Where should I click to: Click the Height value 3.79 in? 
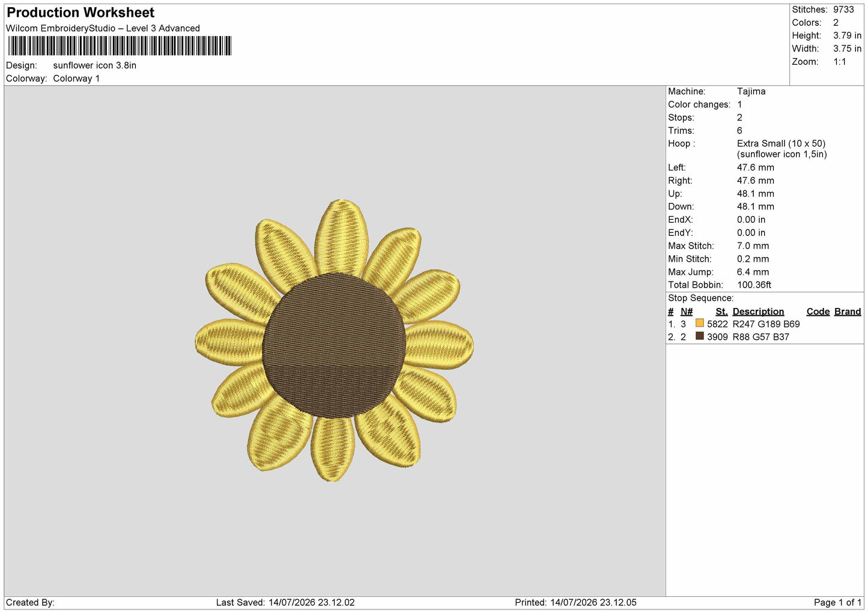click(x=847, y=36)
